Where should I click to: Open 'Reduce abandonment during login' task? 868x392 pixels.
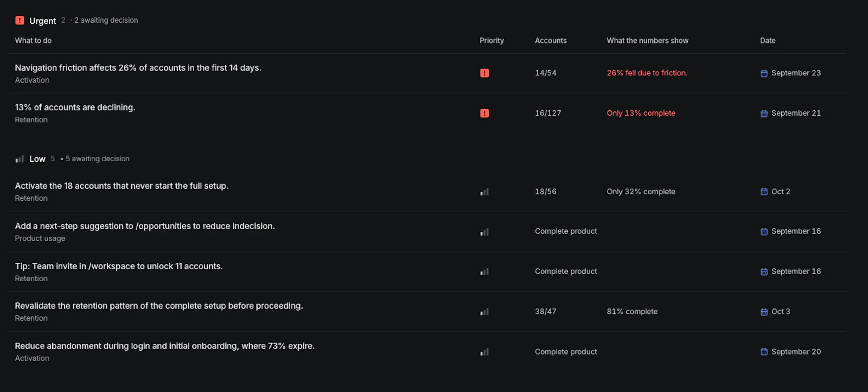[x=164, y=346]
